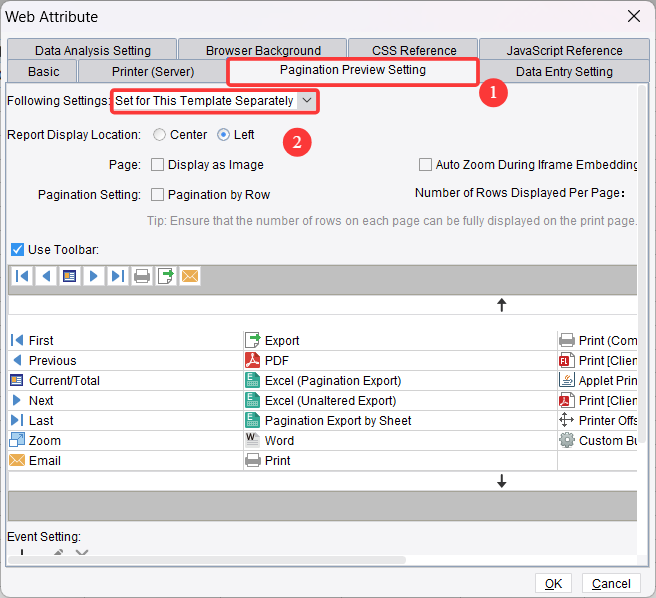The image size is (656, 598).
Task: Click the First page icon in top toolbar
Action: 22,276
